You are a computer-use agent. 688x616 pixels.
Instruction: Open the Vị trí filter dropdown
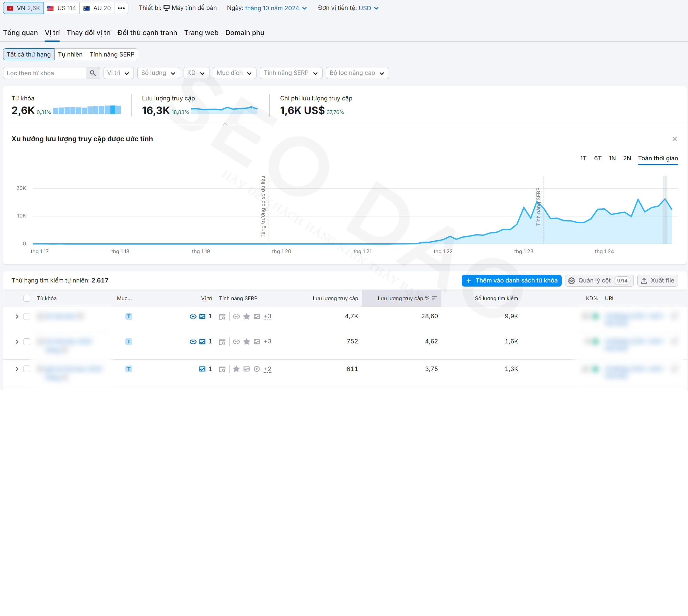(119, 73)
